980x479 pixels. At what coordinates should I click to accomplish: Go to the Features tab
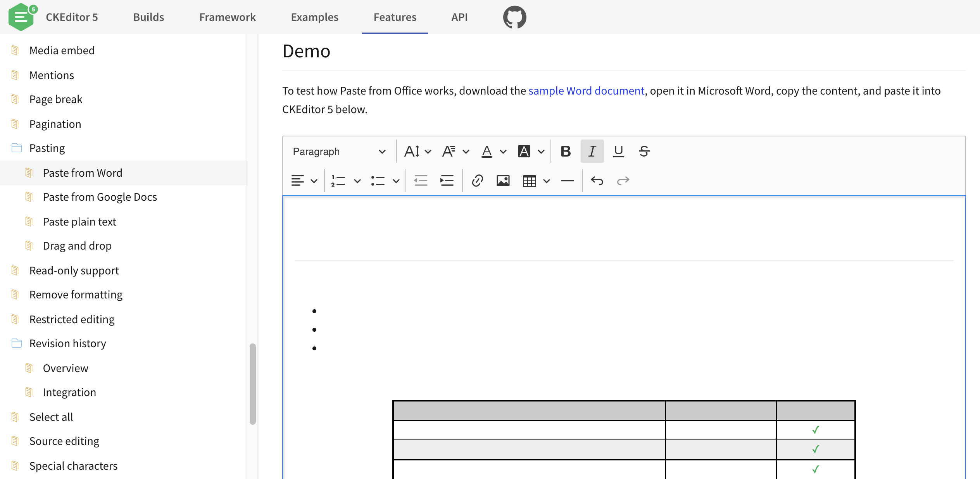(x=395, y=17)
